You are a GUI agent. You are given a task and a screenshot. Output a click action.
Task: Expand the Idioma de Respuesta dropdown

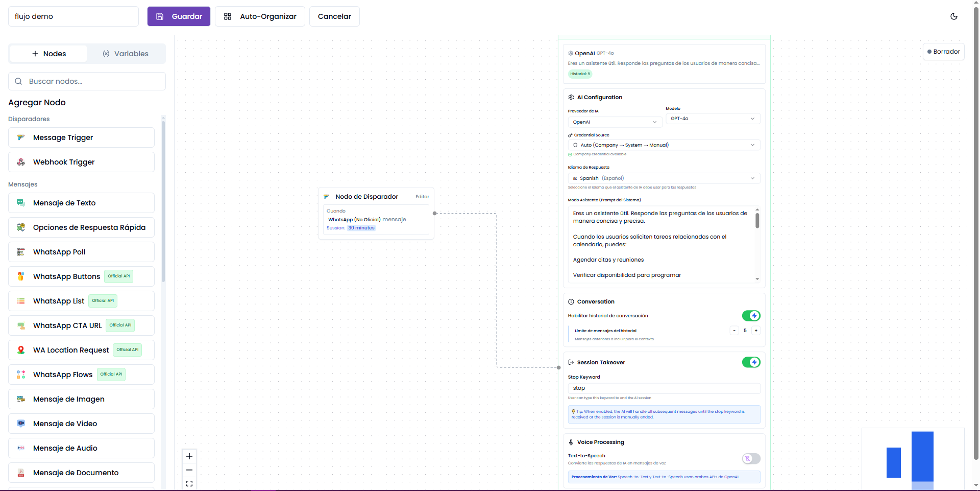coord(664,178)
